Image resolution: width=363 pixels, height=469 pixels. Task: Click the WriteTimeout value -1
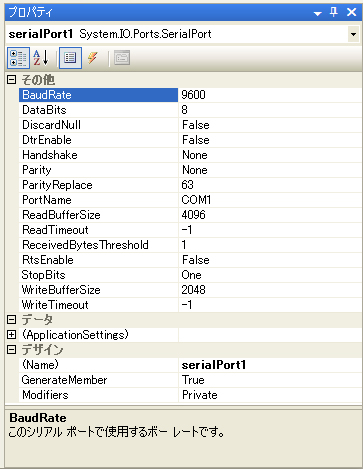point(270,305)
